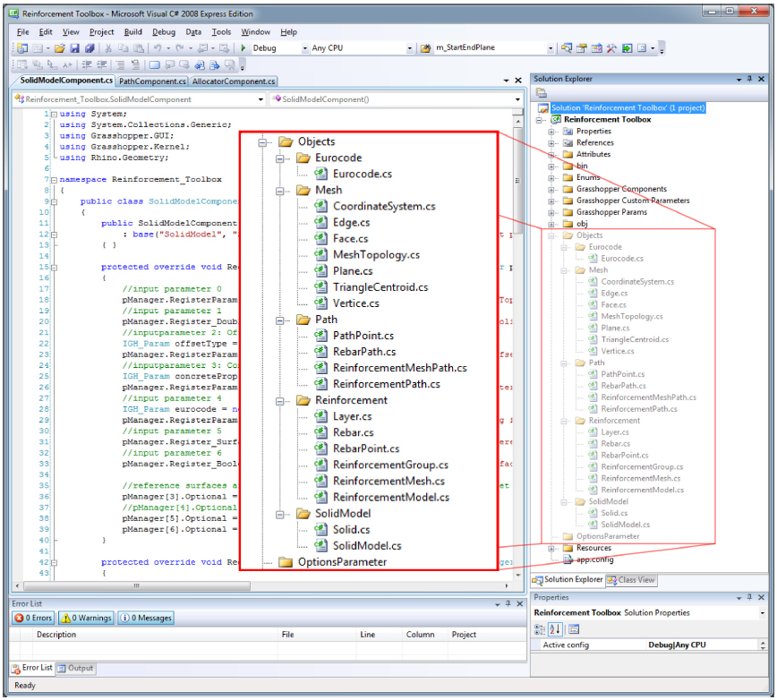Image resolution: width=777 pixels, height=700 pixels.
Task: Toggle the 0 Messages filter
Action: click(x=146, y=618)
